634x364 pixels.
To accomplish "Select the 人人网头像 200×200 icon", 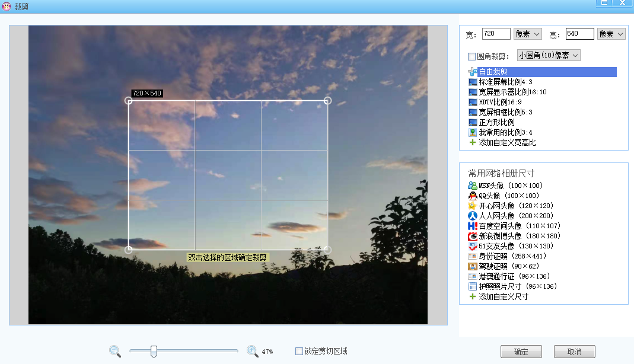I will pyautogui.click(x=473, y=216).
